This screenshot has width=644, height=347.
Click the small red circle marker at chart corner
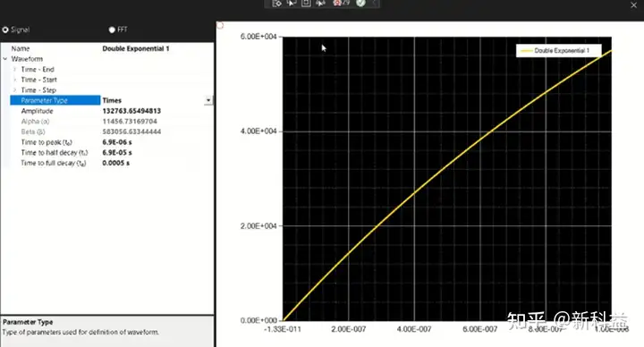point(220,25)
